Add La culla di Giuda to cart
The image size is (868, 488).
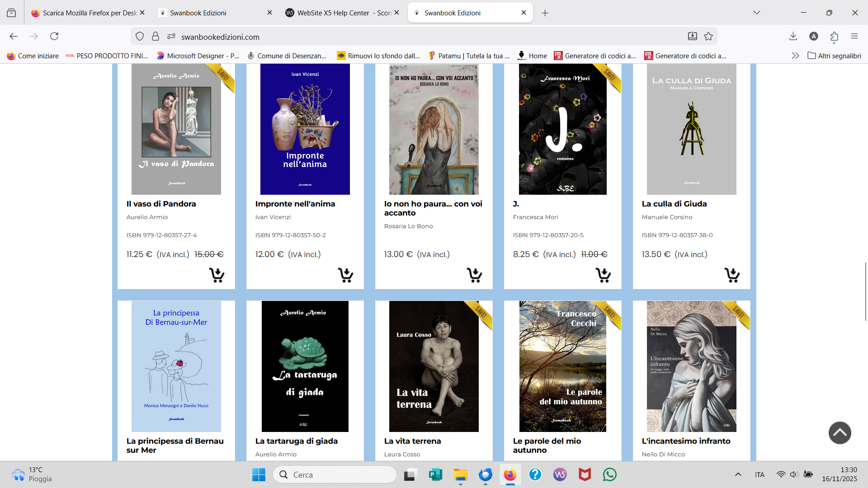point(732,275)
